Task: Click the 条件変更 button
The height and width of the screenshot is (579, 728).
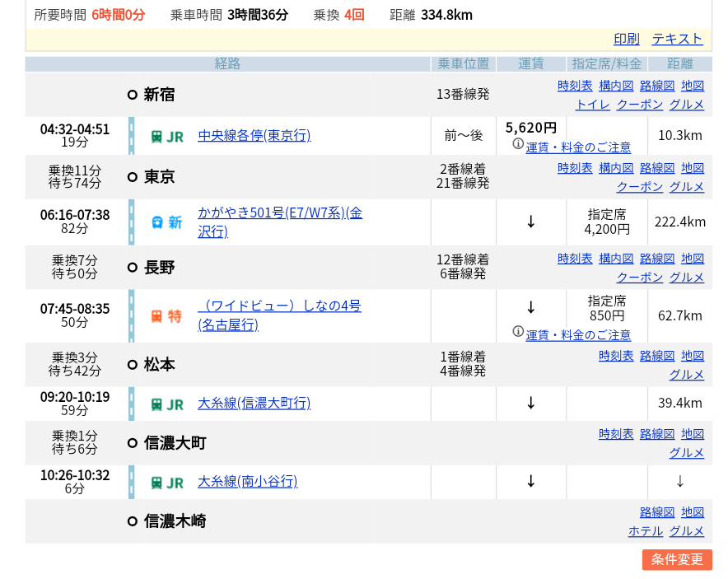Action: [x=677, y=559]
